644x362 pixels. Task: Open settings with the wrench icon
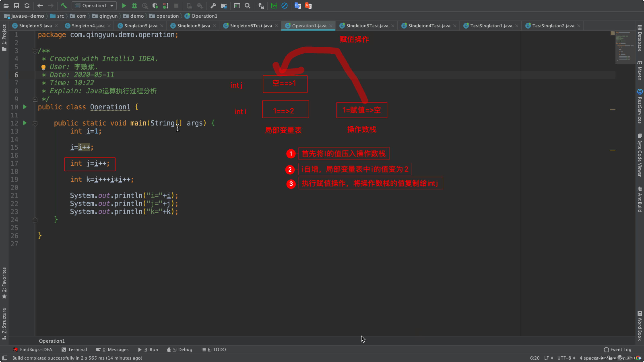coord(213,5)
